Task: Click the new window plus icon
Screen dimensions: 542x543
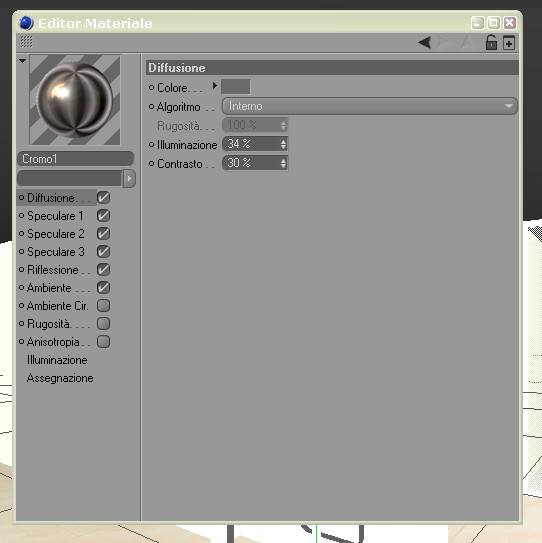Action: (x=509, y=43)
